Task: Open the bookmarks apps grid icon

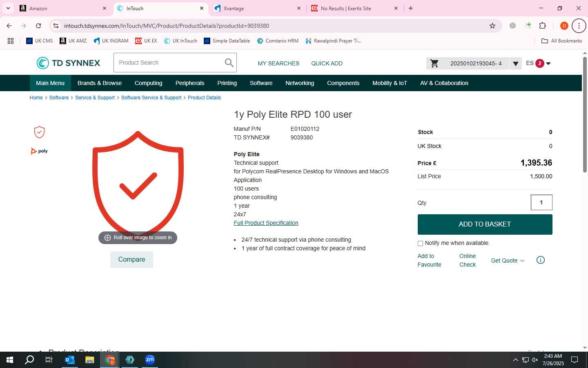Action: click(x=11, y=41)
